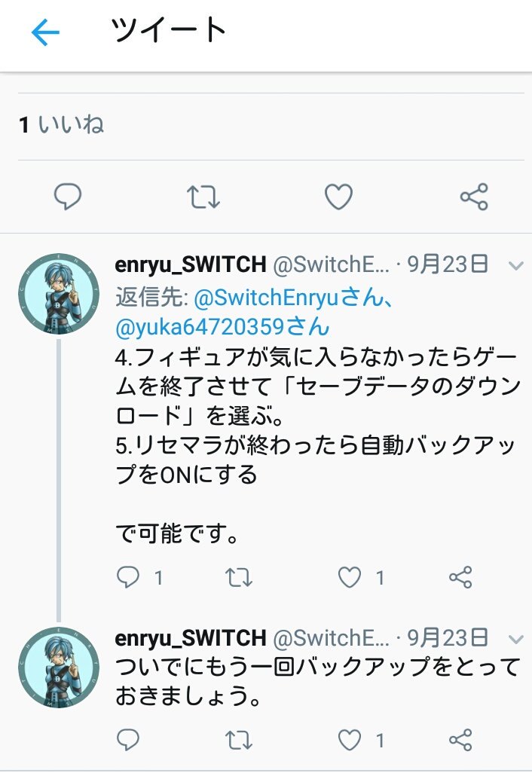Like the main tweet with heart icon
532x773 pixels.
[339, 196]
